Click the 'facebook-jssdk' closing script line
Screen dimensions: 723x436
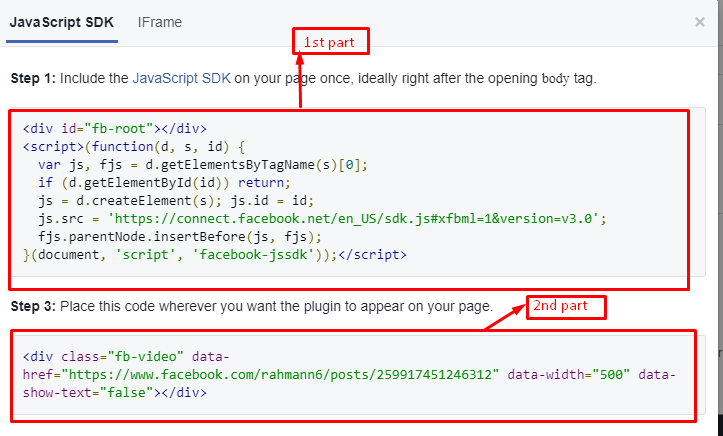click(215, 254)
